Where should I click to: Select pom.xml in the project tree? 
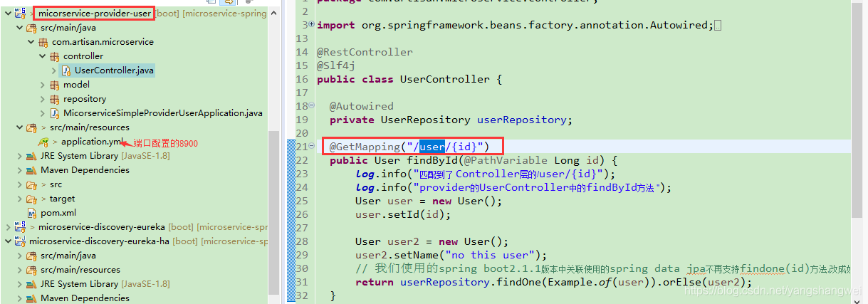[58, 213]
